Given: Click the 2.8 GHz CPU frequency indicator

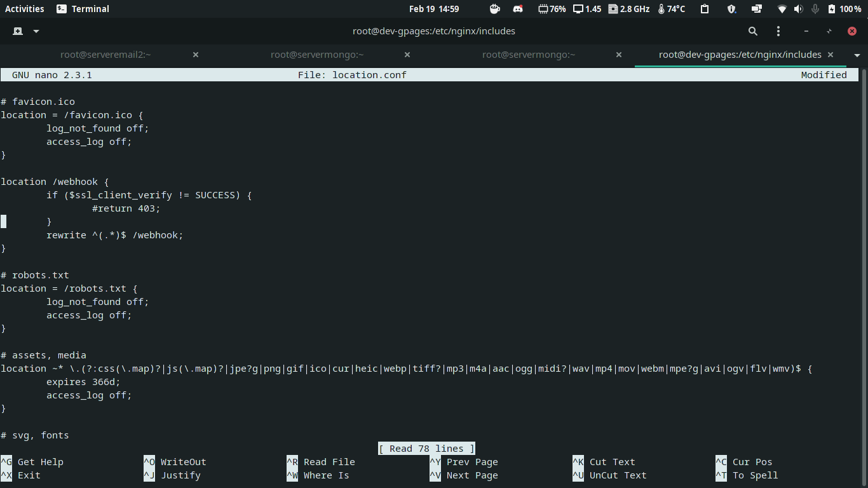Looking at the screenshot, I should click(x=629, y=9).
